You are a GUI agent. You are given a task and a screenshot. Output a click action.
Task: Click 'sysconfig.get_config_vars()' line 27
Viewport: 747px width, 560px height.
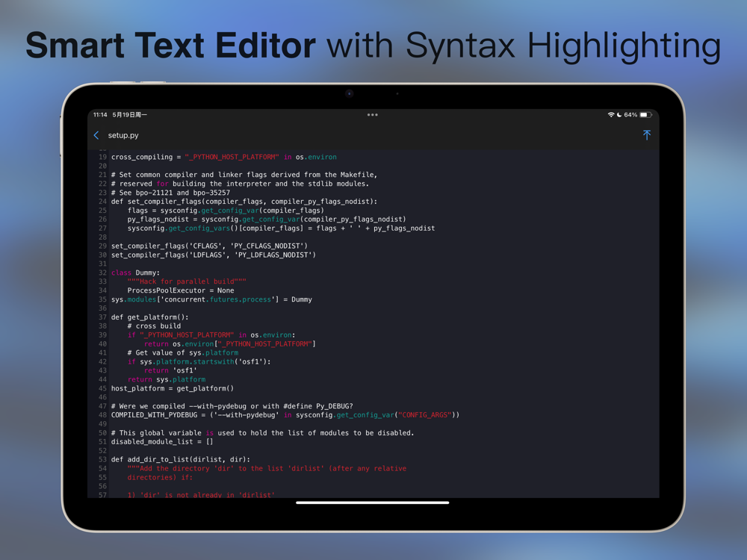pos(281,228)
